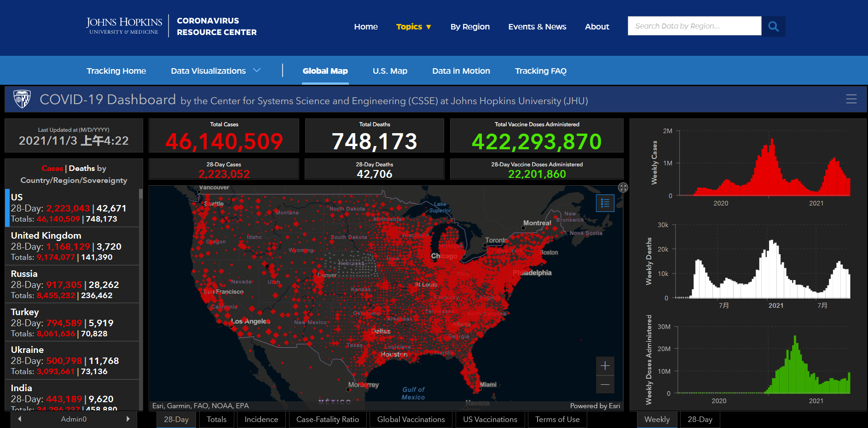Click the 28-Day Deaths value 42,706
868x428 pixels.
click(375, 174)
